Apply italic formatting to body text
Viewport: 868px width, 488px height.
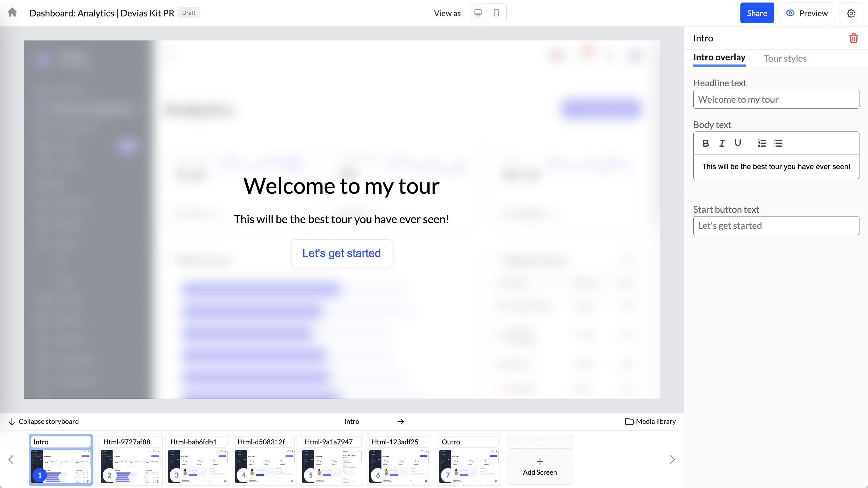pos(721,143)
